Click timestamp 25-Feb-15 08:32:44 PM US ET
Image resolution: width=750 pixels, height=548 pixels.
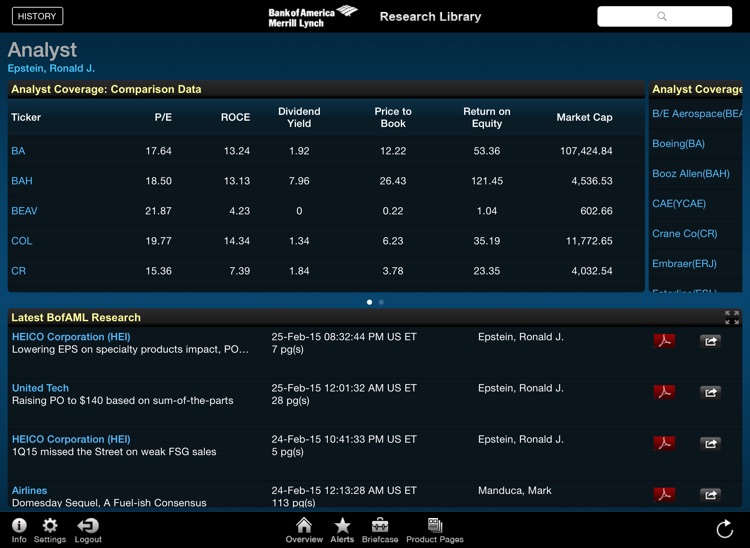pyautogui.click(x=344, y=337)
